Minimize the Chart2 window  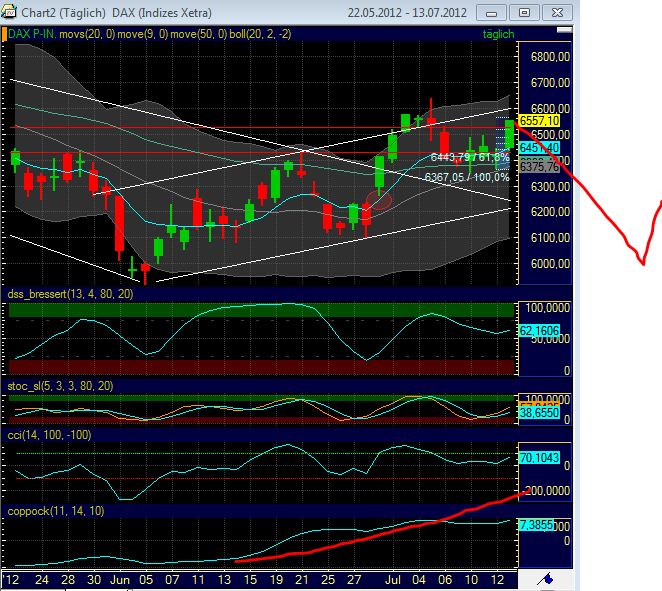tap(491, 13)
